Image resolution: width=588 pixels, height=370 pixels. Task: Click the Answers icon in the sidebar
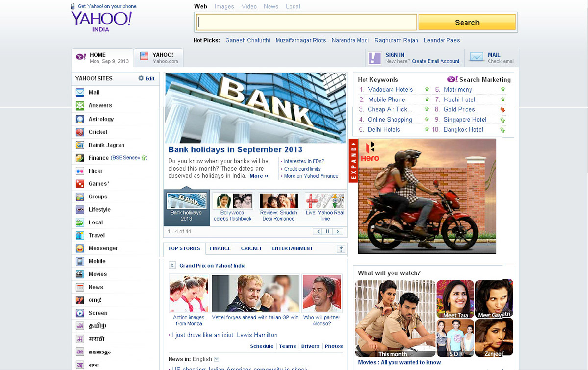80,105
